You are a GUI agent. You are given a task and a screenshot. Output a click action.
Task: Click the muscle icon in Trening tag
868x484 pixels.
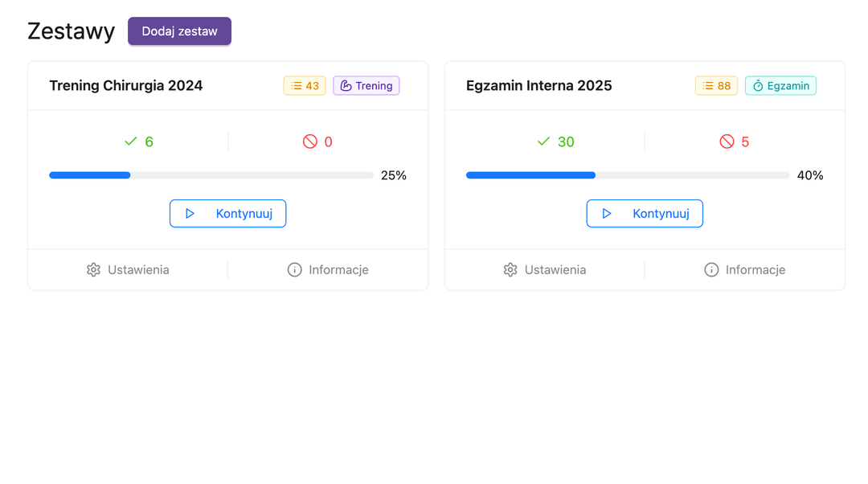pyautogui.click(x=346, y=86)
